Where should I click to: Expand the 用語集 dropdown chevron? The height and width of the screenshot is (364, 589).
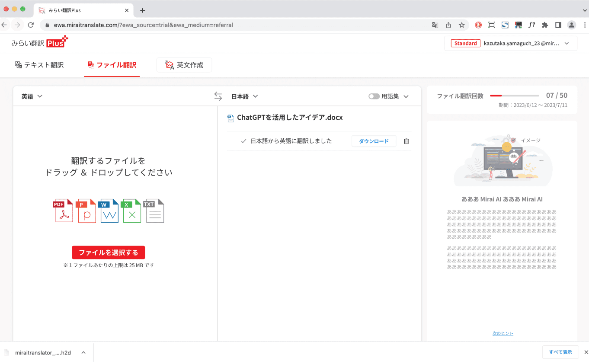(406, 96)
